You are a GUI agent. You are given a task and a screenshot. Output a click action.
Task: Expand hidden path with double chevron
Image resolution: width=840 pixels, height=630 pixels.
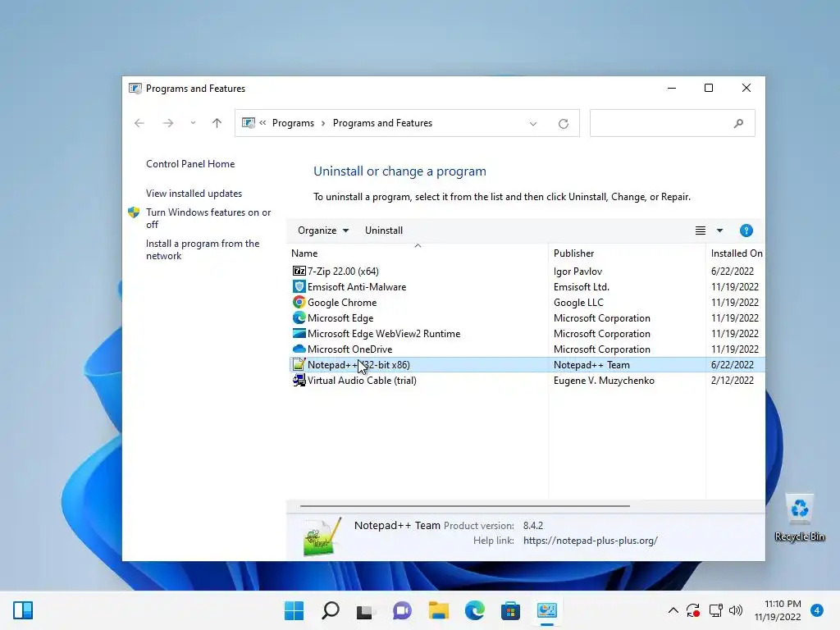pyautogui.click(x=262, y=123)
